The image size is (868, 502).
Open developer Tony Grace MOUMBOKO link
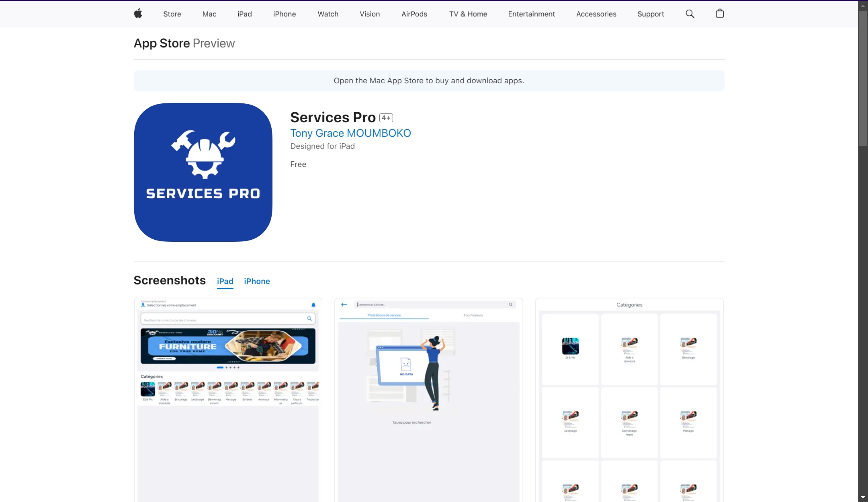tap(350, 133)
